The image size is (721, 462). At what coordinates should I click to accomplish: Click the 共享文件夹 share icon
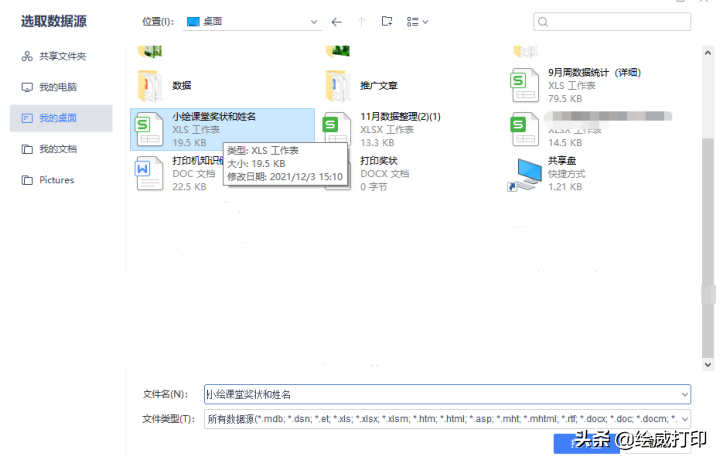point(27,56)
